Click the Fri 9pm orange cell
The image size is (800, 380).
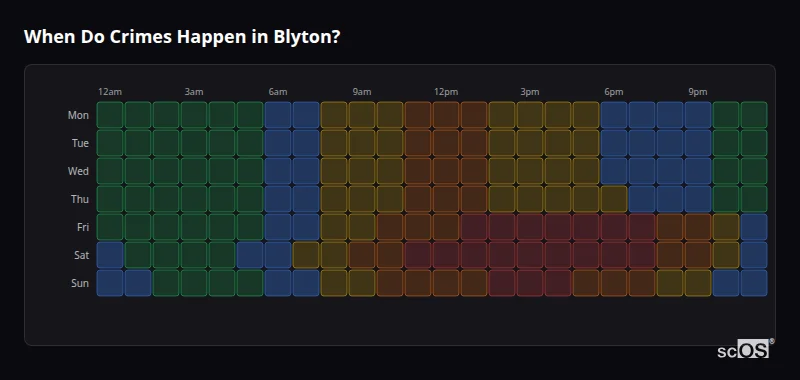pos(698,227)
